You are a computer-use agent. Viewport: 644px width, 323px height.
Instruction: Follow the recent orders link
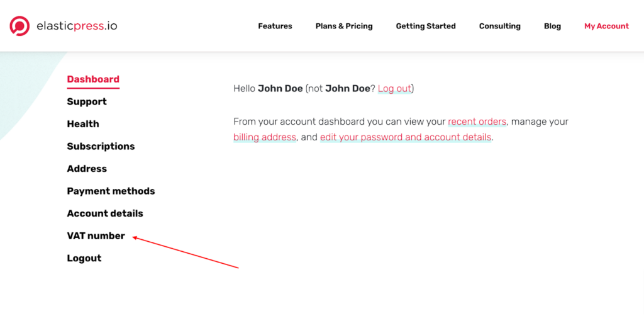pyautogui.click(x=477, y=122)
